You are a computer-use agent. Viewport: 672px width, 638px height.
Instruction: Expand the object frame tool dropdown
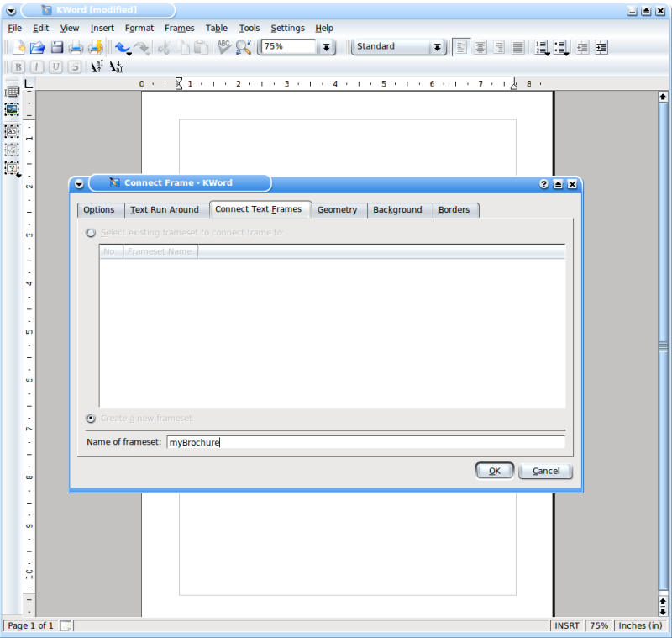(18, 175)
